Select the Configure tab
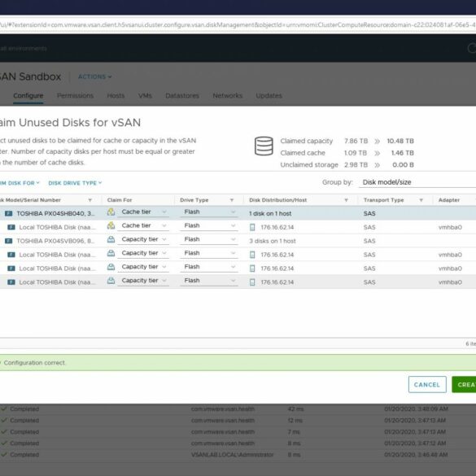This screenshot has width=476, height=476. click(x=28, y=96)
